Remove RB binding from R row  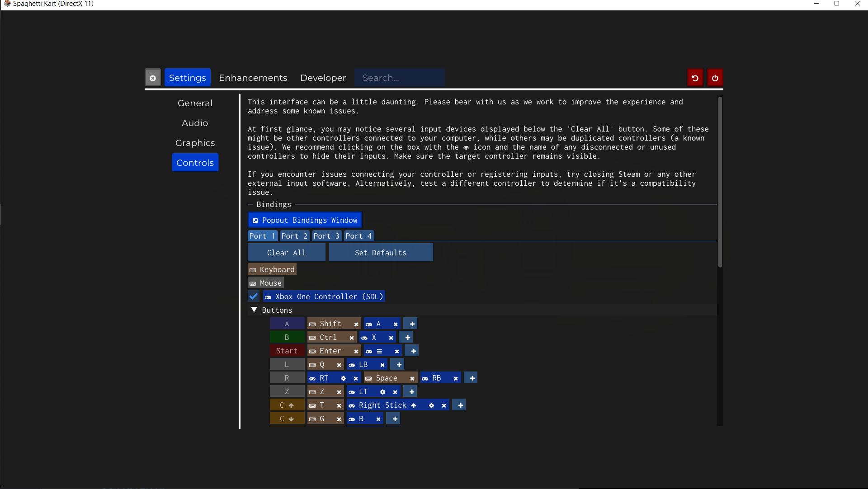click(x=456, y=378)
